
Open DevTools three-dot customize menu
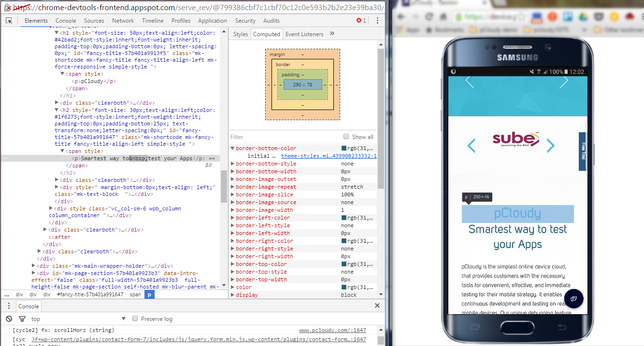377,21
